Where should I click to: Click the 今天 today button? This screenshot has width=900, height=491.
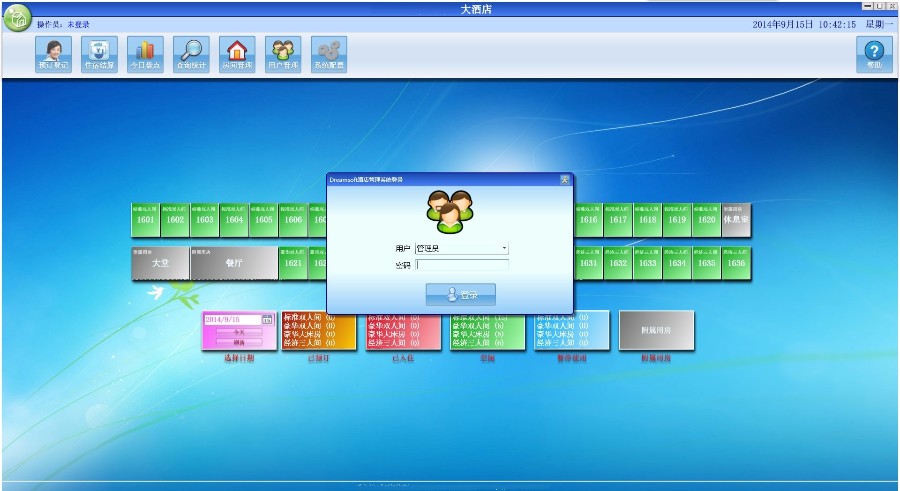tap(239, 333)
